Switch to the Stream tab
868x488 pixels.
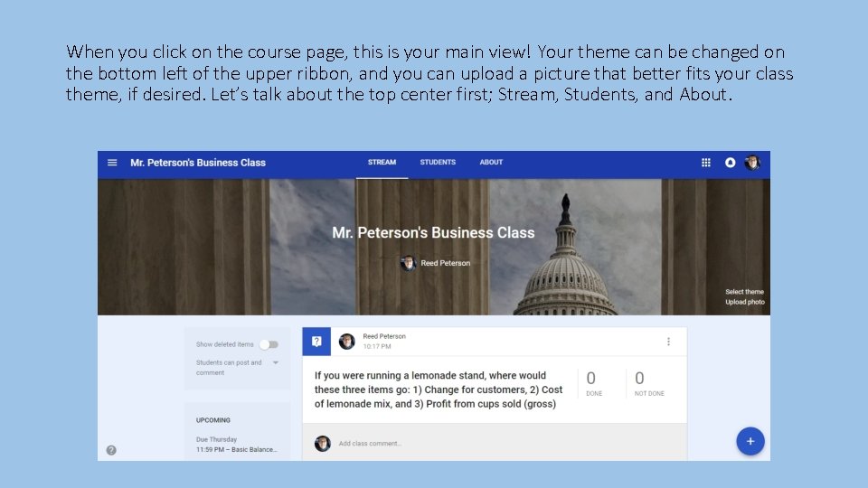pos(382,163)
